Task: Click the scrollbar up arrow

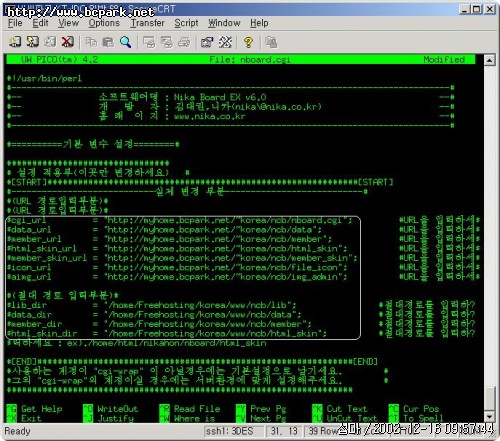Action: 489,60
